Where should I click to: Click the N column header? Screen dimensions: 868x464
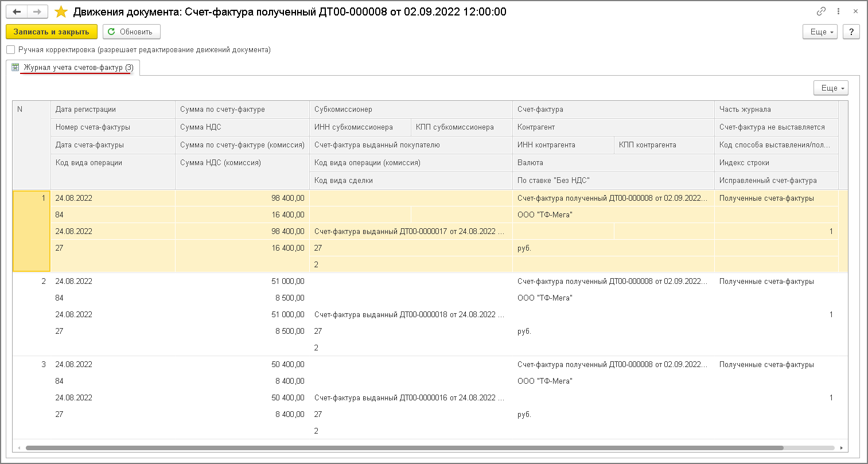[x=32, y=145]
